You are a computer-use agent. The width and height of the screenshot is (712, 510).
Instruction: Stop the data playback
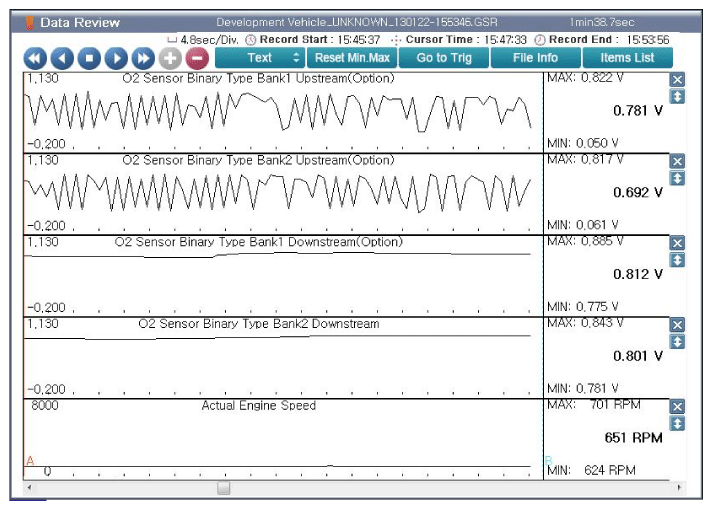click(89, 58)
